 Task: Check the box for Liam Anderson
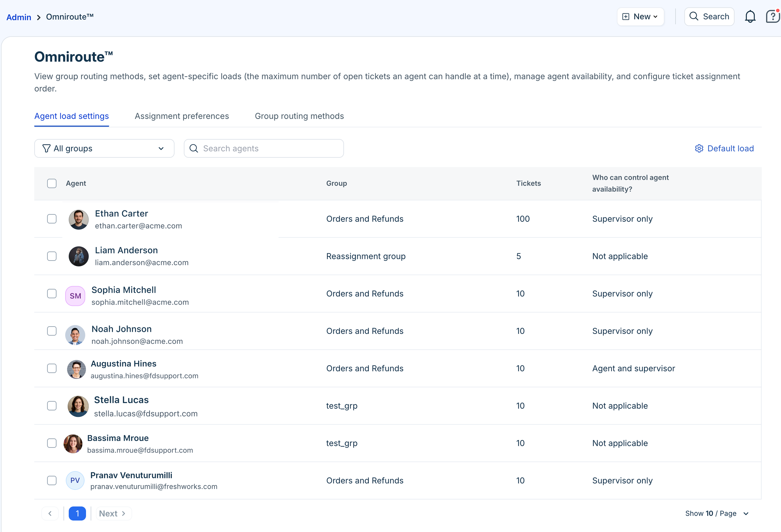52,256
